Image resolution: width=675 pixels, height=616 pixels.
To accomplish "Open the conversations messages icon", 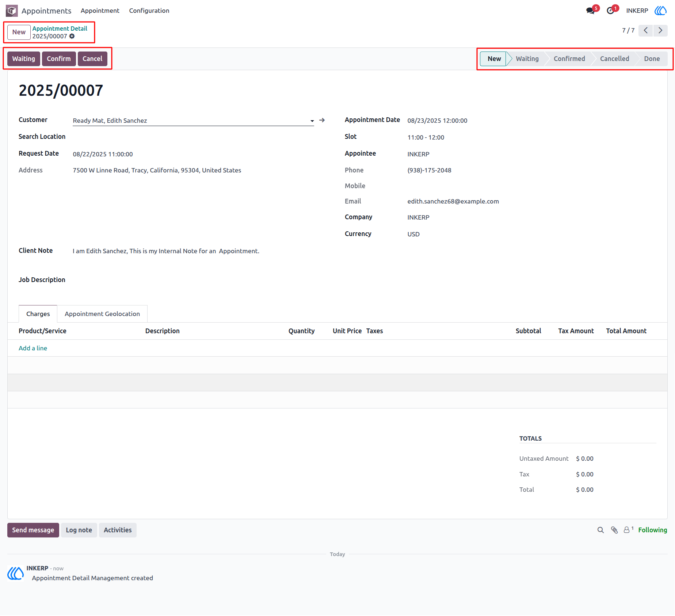I will [591, 11].
